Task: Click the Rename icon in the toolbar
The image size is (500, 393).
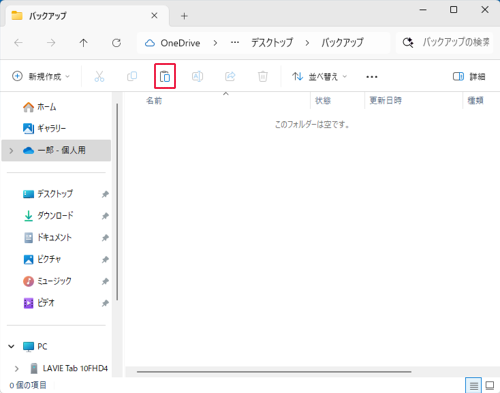Action: pyautogui.click(x=197, y=76)
